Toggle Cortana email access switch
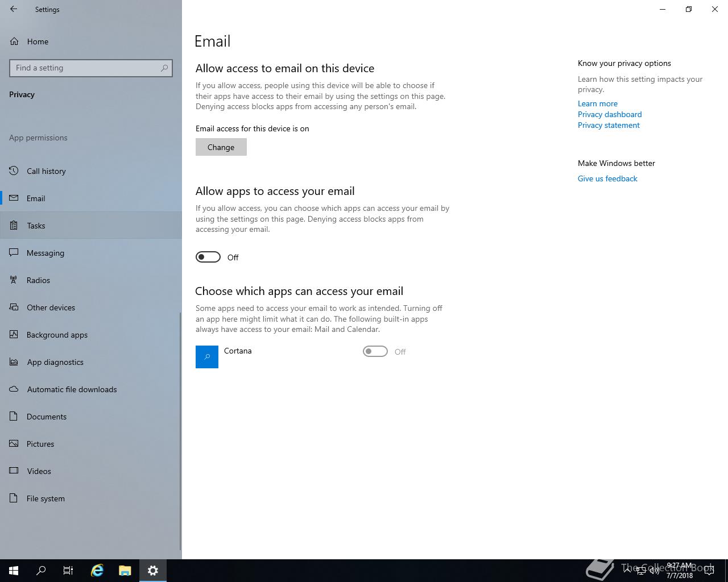This screenshot has height=582, width=728. tap(375, 351)
